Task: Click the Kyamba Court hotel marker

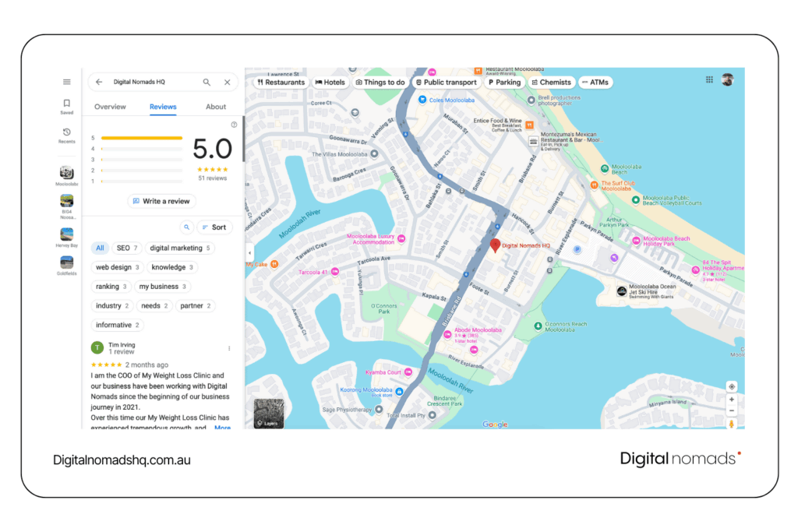Action: pyautogui.click(x=408, y=372)
